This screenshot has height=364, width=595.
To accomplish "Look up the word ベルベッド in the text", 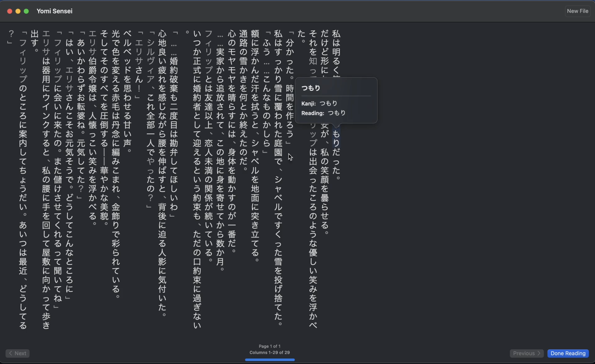I will 127,52.
